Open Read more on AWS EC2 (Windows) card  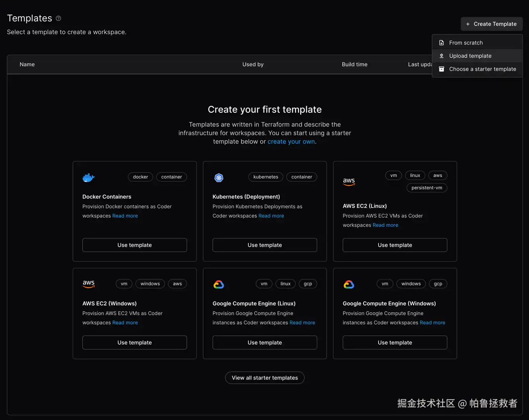(x=125, y=323)
